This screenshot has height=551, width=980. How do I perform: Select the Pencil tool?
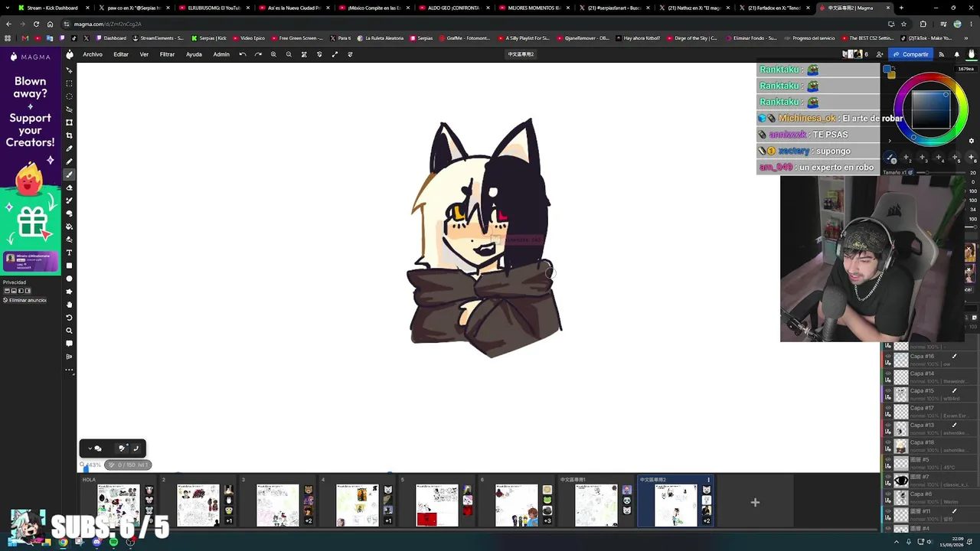69,161
